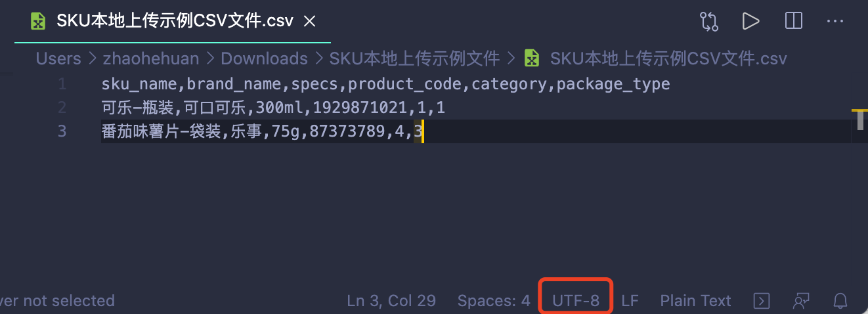
Task: Select language mode Plain Text
Action: (695, 301)
